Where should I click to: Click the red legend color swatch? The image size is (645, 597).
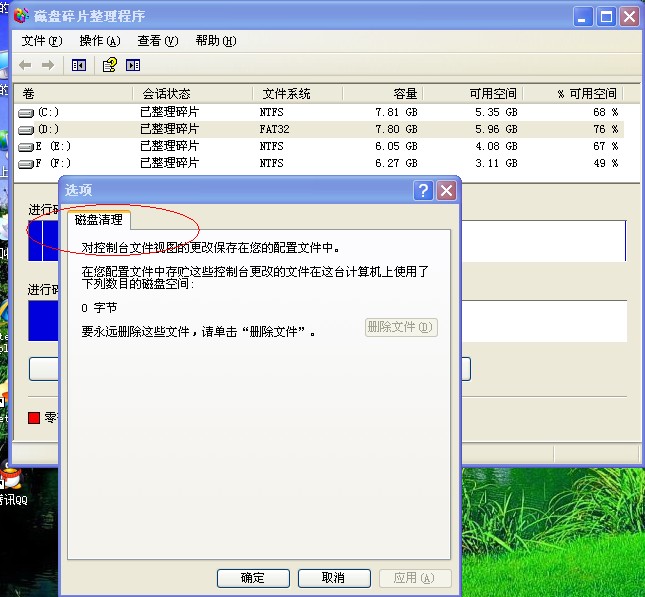point(34,418)
